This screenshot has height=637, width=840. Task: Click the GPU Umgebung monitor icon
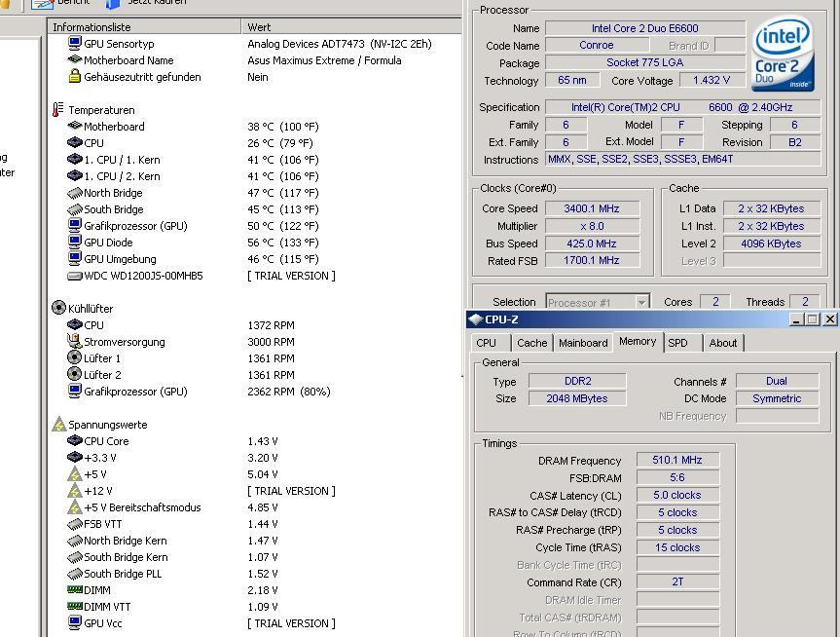point(75,258)
